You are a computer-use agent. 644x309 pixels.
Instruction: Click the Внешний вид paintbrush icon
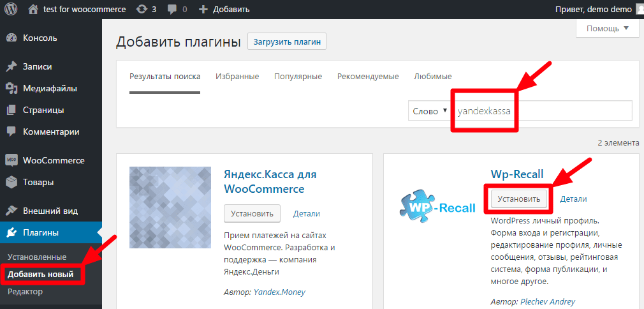pyautogui.click(x=11, y=211)
